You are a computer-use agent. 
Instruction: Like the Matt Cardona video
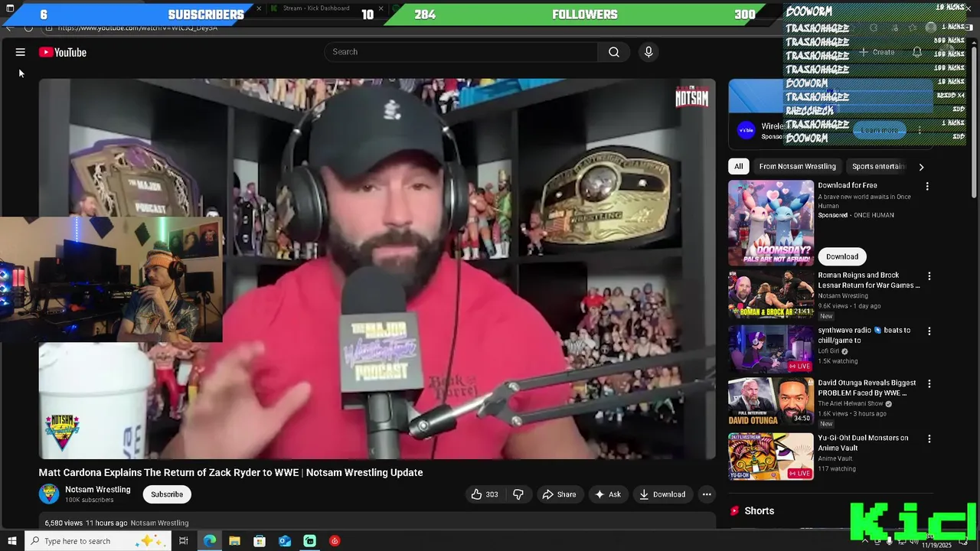point(484,494)
